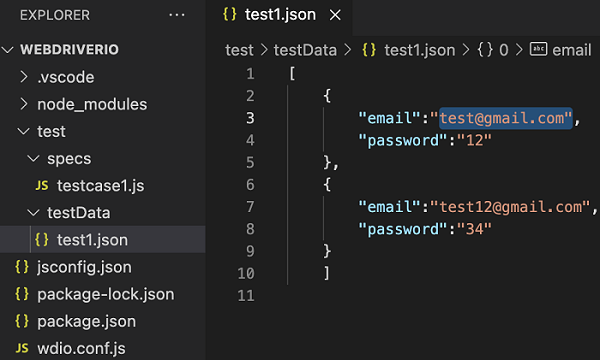This screenshot has height=360, width=600.
Task: Open Explorer more actions ellipsis menu
Action: [x=177, y=15]
